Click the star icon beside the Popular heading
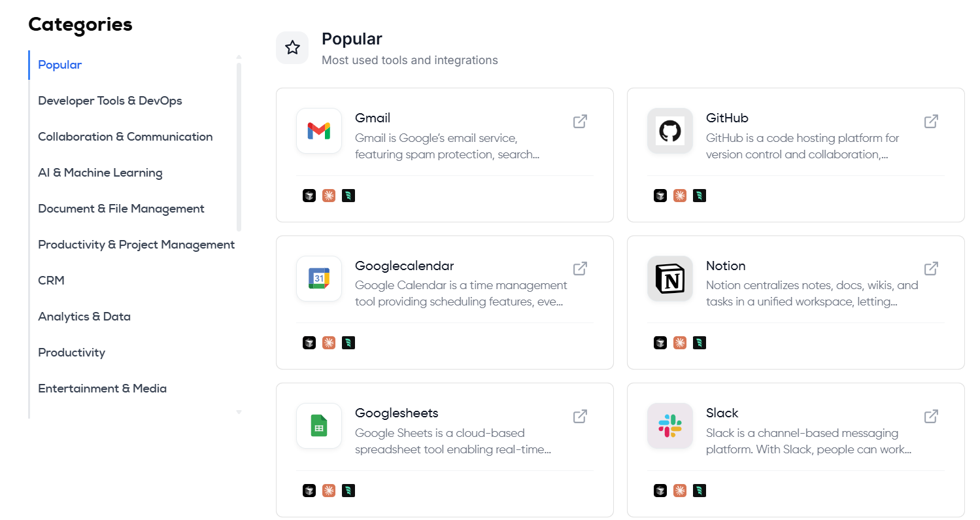Image resolution: width=980 pixels, height=520 pixels. pos(292,48)
